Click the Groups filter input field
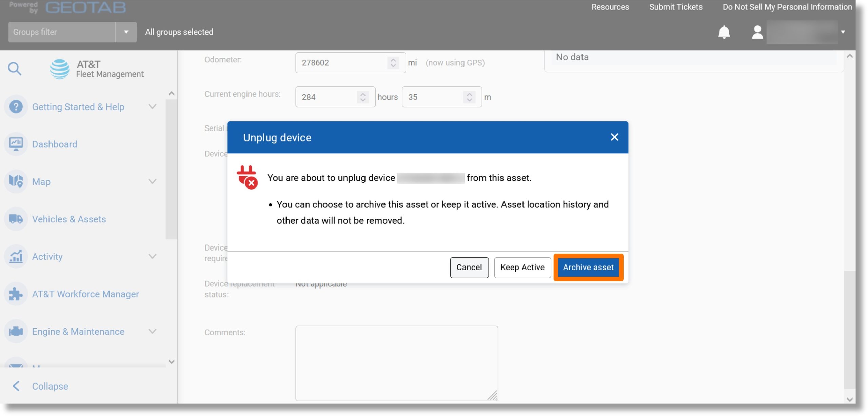Image resolution: width=868 pixels, height=416 pixels. click(x=62, y=32)
